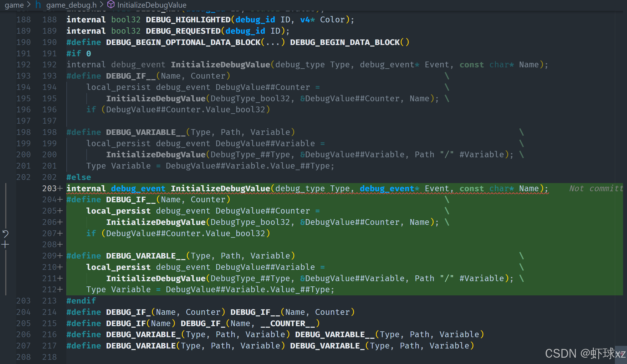Viewport: 627px width, 364px height.
Task: Open the 'game' folder breadcrumb
Action: pyautogui.click(x=14, y=5)
